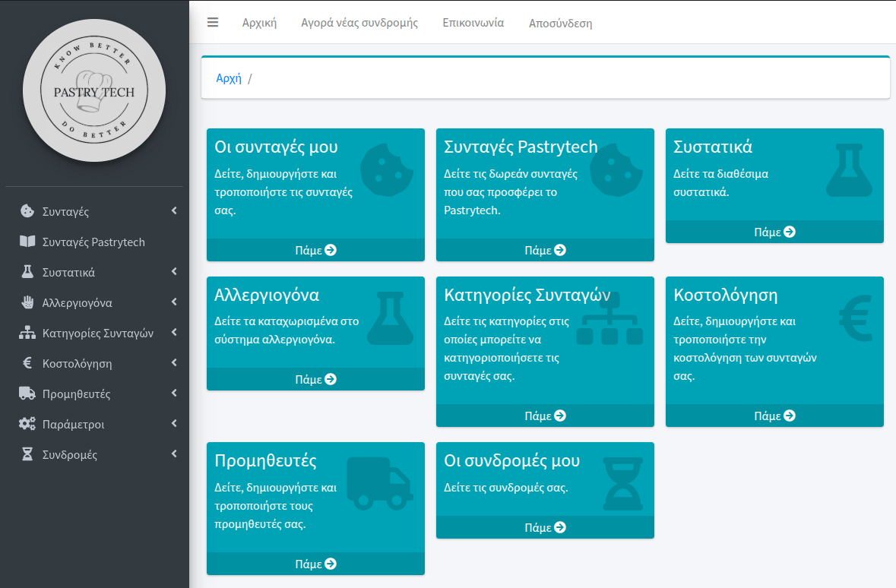Viewport: 896px width, 588px height.
Task: Click Πάμε on Κατηγορίες Συνταγών card
Action: point(545,416)
